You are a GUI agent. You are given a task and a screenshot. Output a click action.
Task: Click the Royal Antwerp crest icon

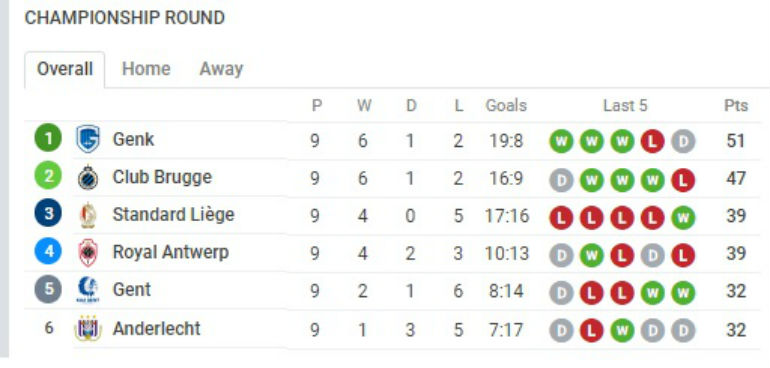click(x=88, y=253)
